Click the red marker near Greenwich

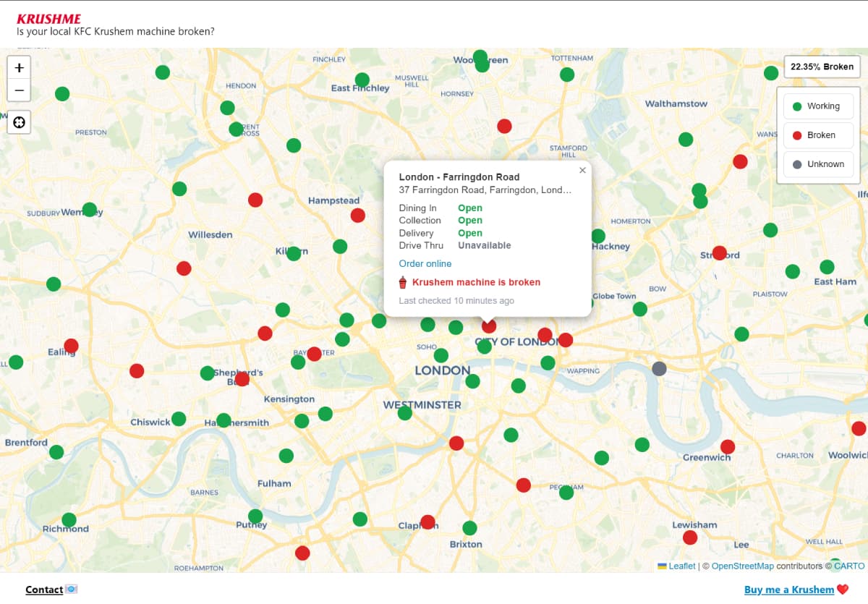click(728, 447)
